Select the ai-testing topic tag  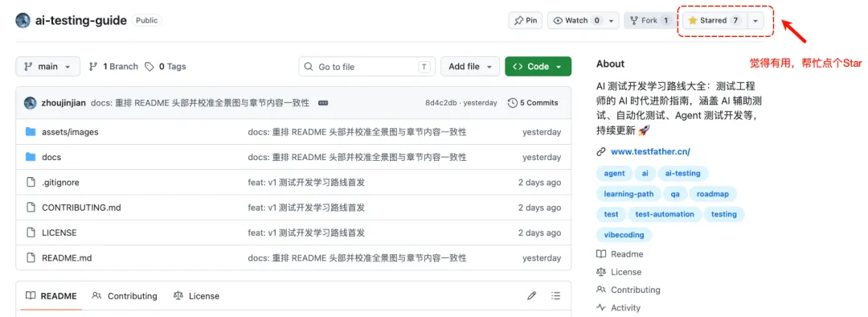click(682, 174)
